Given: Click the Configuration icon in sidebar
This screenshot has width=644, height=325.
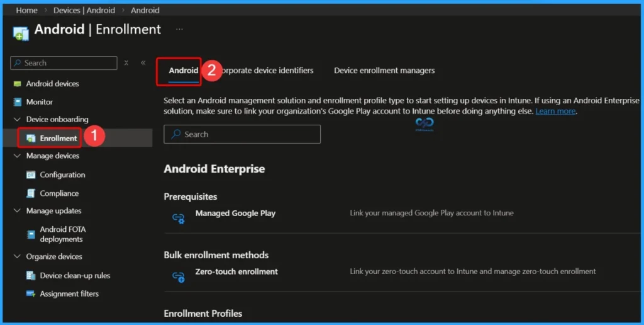Looking at the screenshot, I should pos(31,175).
